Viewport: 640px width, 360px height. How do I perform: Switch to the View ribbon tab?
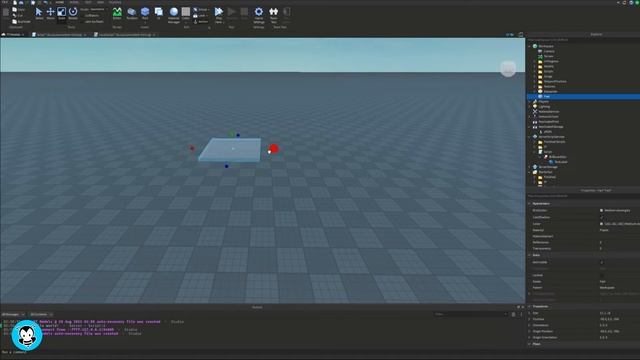(x=100, y=2)
